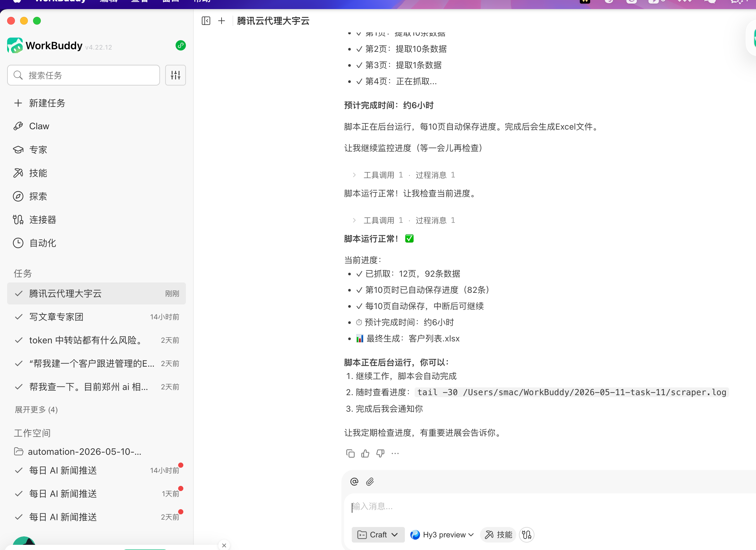Open 每日 AI 新闻推送 from 14小时前
The image size is (756, 550).
coord(96,470)
